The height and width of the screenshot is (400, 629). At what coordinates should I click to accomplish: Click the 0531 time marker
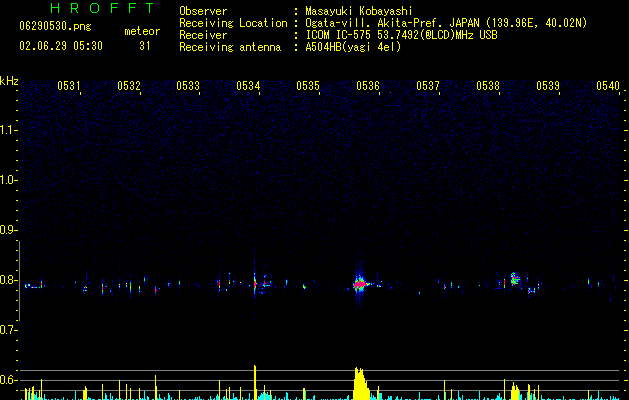(69, 86)
